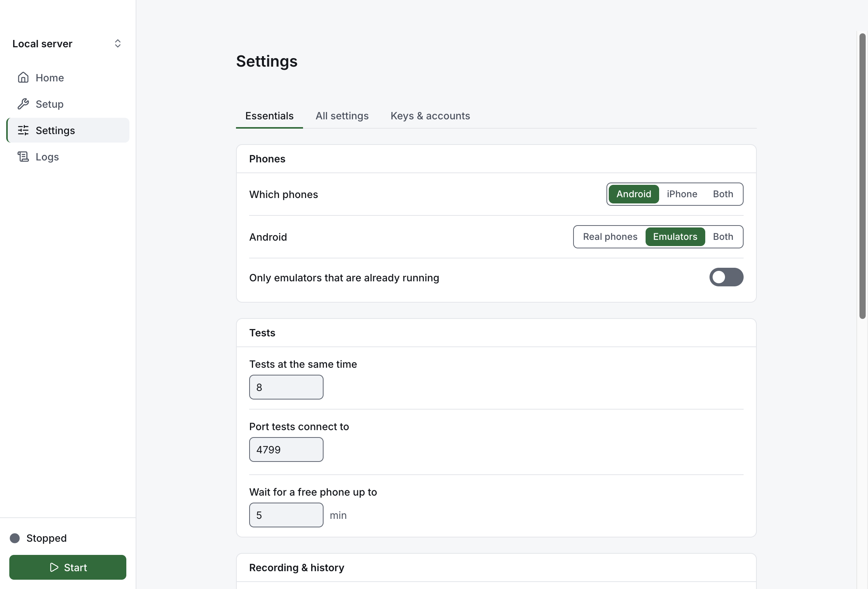Click the Logs scroll icon
The height and width of the screenshot is (589, 868).
click(23, 157)
